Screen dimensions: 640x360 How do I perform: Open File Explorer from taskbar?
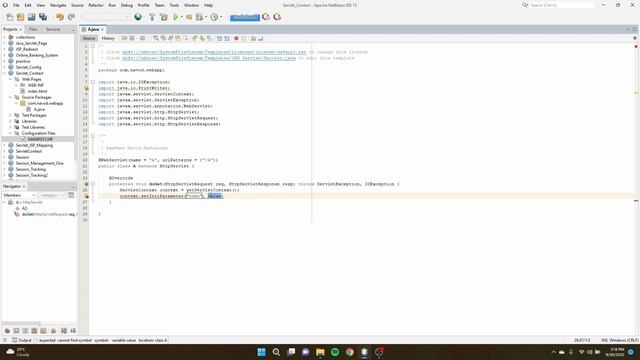pyautogui.click(x=320, y=352)
